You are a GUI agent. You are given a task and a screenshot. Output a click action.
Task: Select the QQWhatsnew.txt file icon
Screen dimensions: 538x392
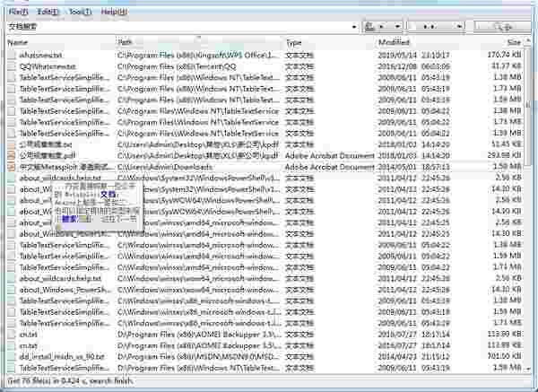[12, 65]
